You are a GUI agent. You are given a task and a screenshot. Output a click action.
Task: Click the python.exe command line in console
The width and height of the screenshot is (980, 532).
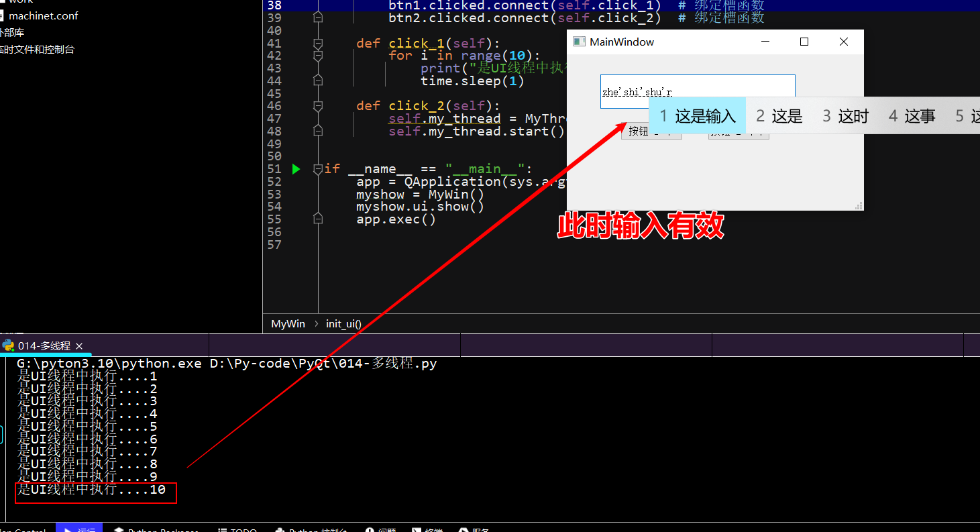227,364
